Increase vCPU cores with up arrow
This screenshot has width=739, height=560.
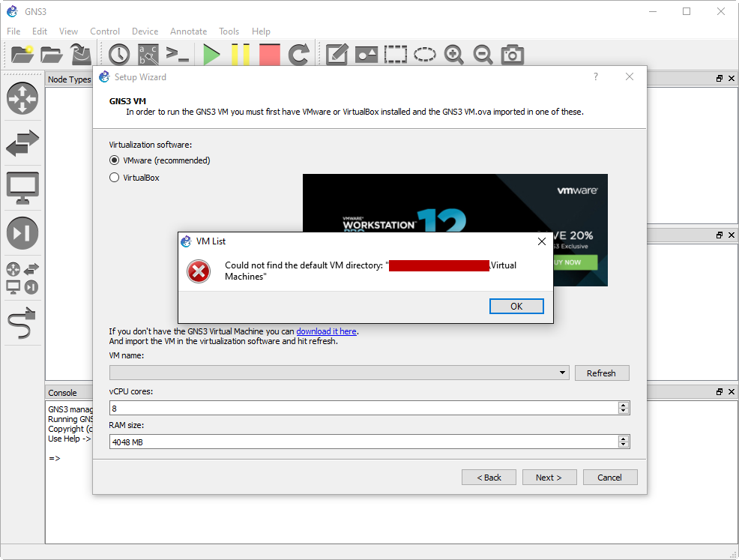(623, 405)
